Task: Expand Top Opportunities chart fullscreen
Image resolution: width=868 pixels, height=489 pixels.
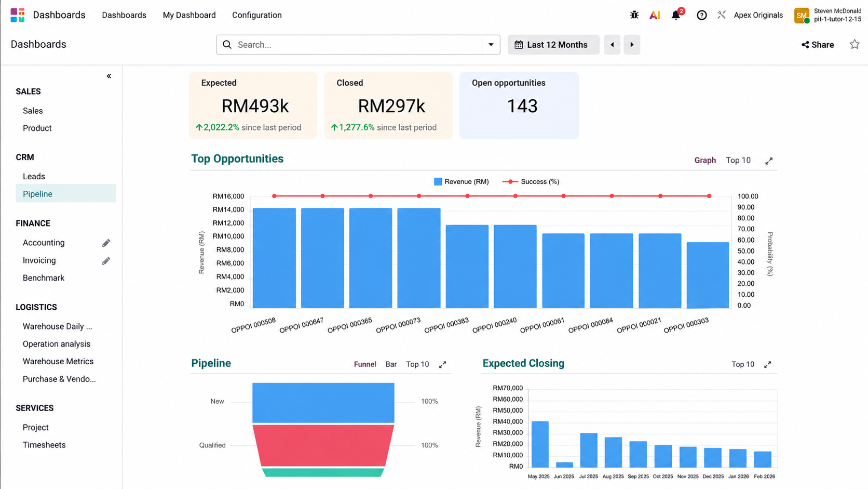Action: (x=769, y=161)
